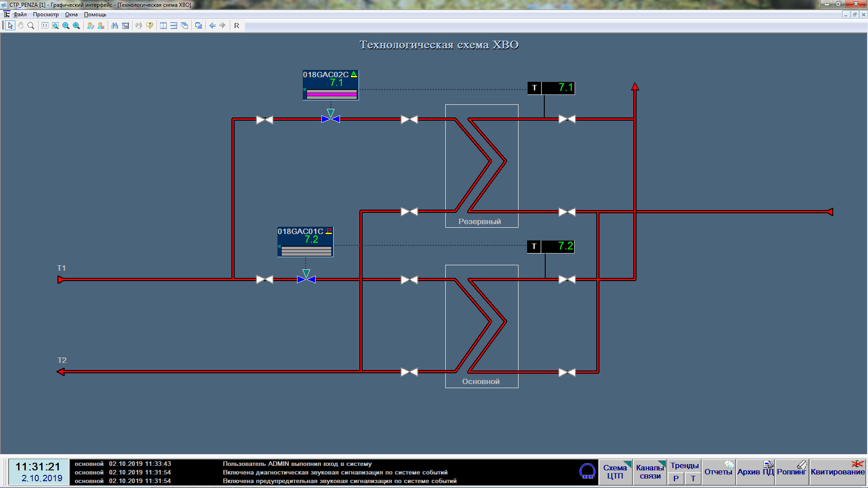The height and width of the screenshot is (488, 868).
Task: Click the magenta bar in 018GAC02C
Action: [x=332, y=94]
